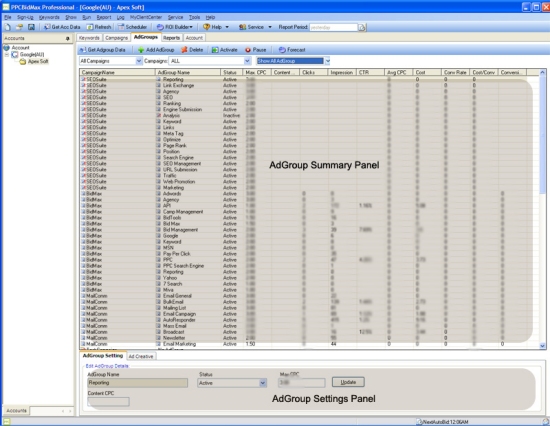Switch to the Account tab

tap(194, 38)
